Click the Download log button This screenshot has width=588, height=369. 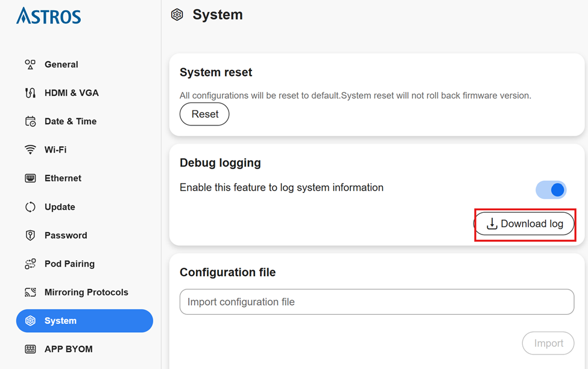tap(524, 224)
